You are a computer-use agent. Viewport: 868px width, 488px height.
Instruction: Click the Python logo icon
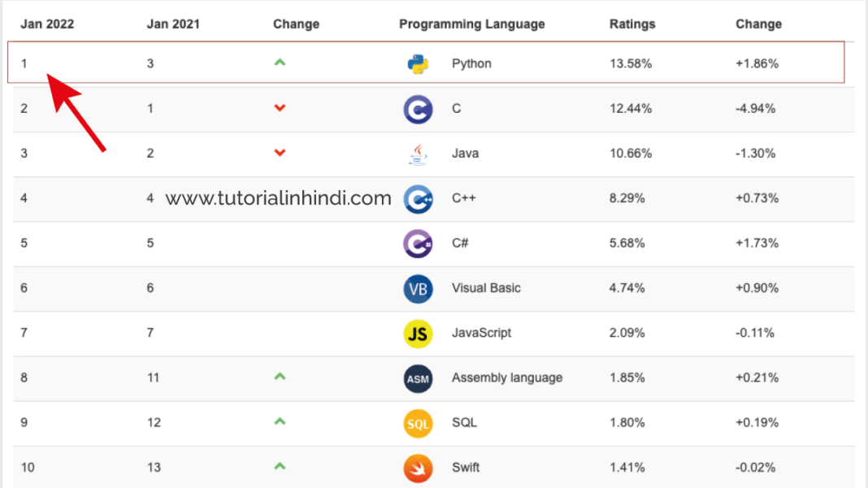click(418, 64)
